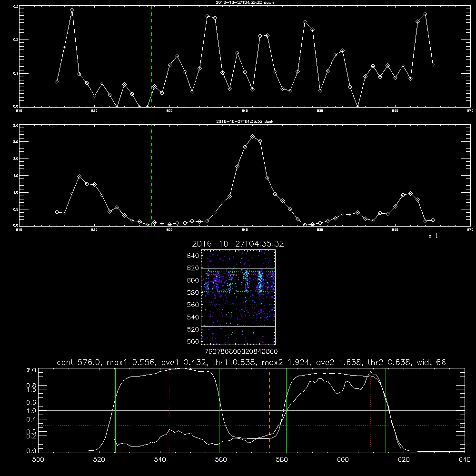The height and width of the screenshot is (476, 476).
Task: Click the 'ave2 1.638' value in stats header
Action: tap(339, 362)
